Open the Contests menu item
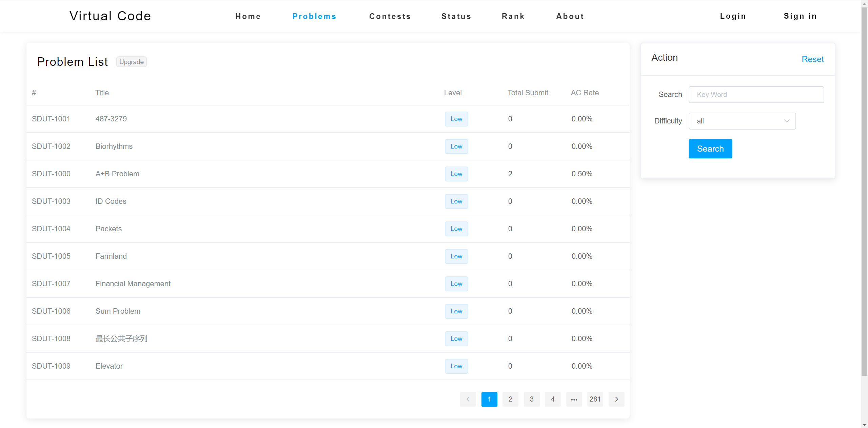The width and height of the screenshot is (868, 428). [x=390, y=16]
